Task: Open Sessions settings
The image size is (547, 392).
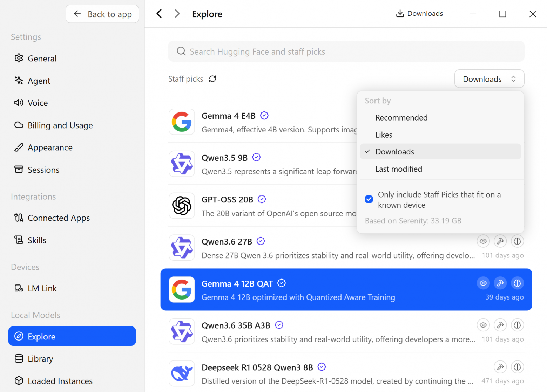Action: coord(72,170)
